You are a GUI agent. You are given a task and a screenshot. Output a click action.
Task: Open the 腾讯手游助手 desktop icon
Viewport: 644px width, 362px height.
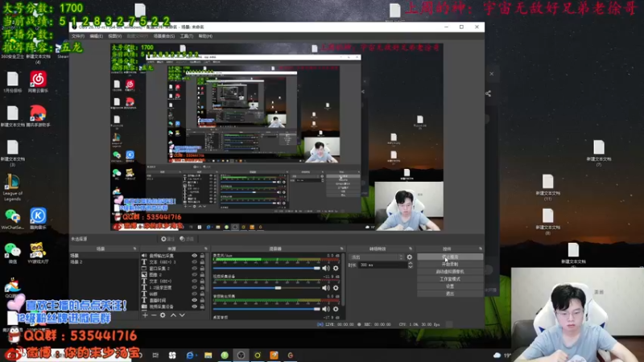point(38,116)
